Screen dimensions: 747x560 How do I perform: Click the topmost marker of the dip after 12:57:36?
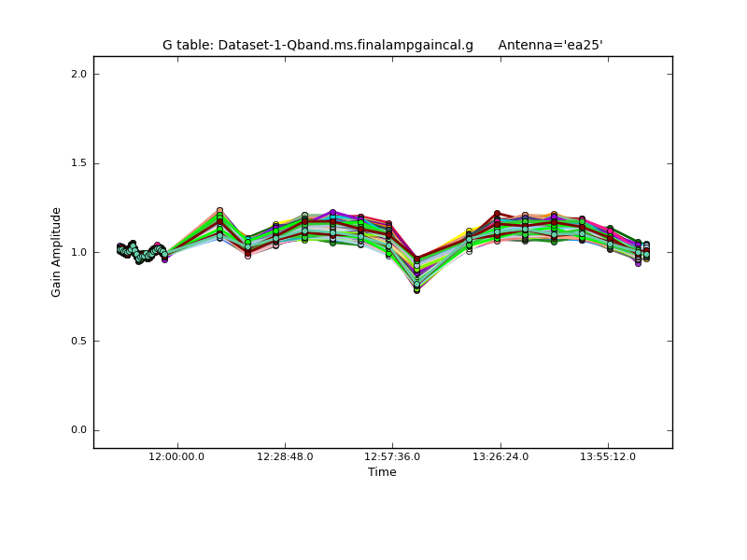pyautogui.click(x=416, y=259)
